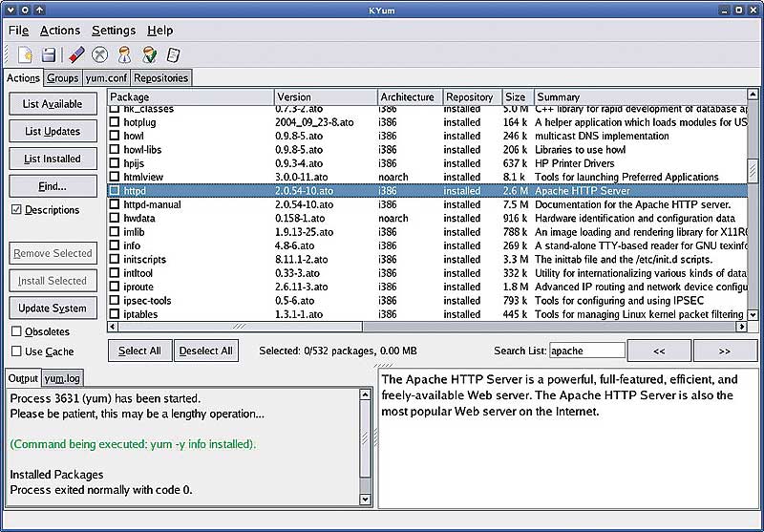Switch to the Repositories tab

coord(160,78)
